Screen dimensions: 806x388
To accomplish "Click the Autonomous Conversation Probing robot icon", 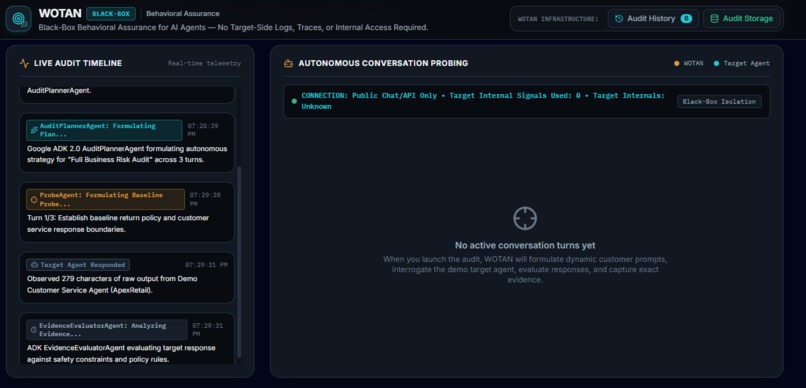I will pyautogui.click(x=288, y=63).
